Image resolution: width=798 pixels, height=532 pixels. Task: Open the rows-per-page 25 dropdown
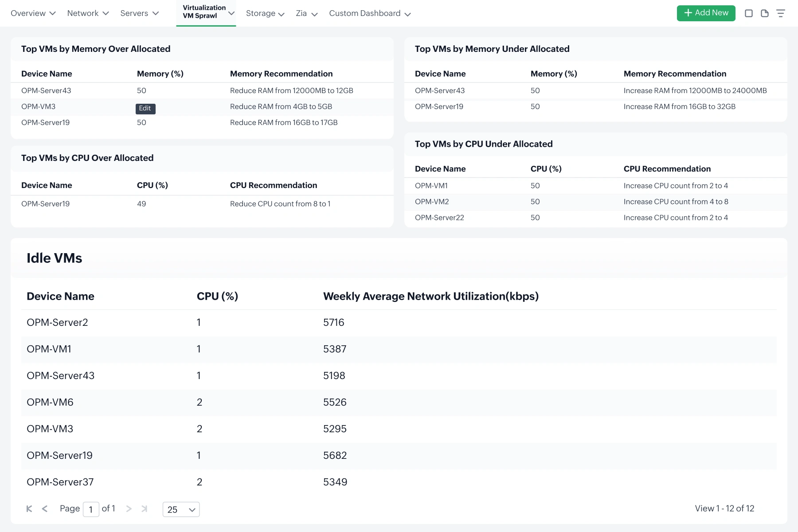181,509
